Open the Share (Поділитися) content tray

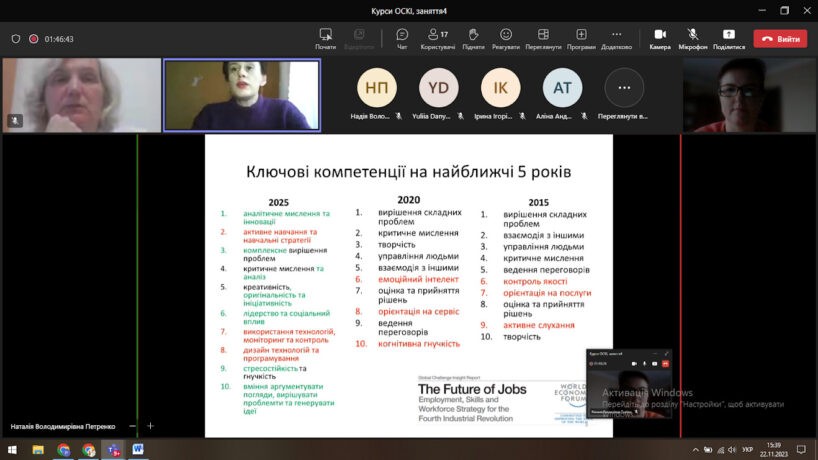(x=729, y=38)
